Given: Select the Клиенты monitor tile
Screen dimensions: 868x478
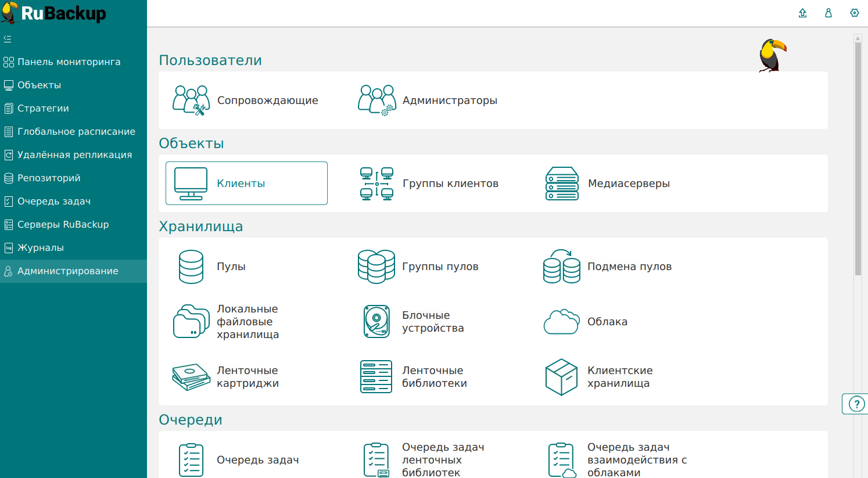Looking at the screenshot, I should pyautogui.click(x=246, y=184).
